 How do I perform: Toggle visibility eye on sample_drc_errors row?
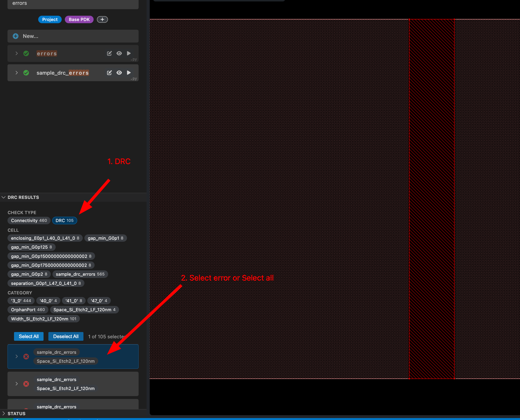tap(119, 72)
